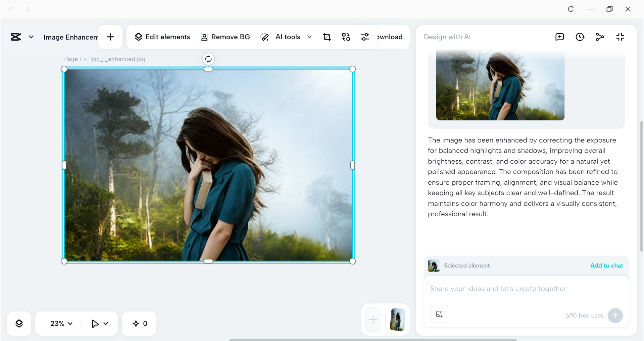Click the new chat icon in Design with AI

pyautogui.click(x=559, y=37)
